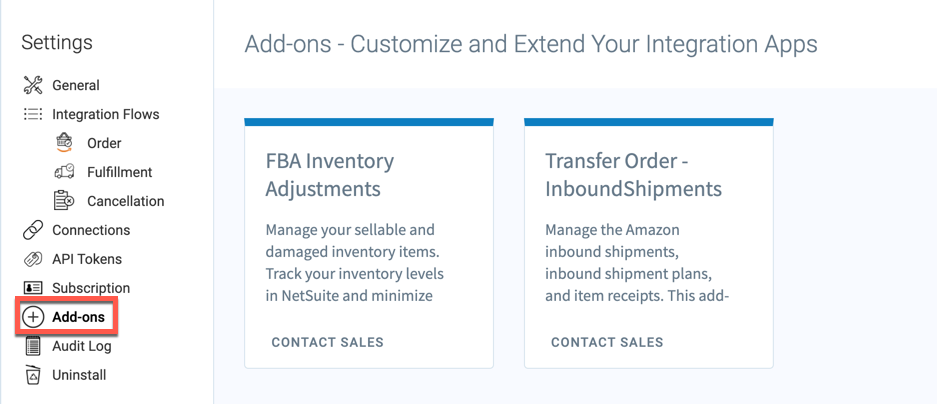
Task: Click the Uninstall trash bin icon
Action: pyautogui.click(x=33, y=375)
